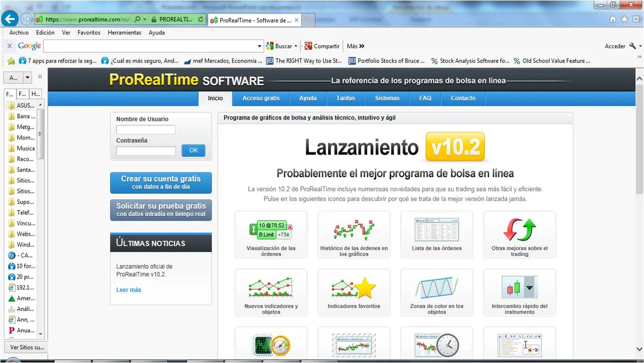This screenshot has height=363, width=644.
Task: Open Nuevos indicadores y objetos icon
Action: pos(271,288)
